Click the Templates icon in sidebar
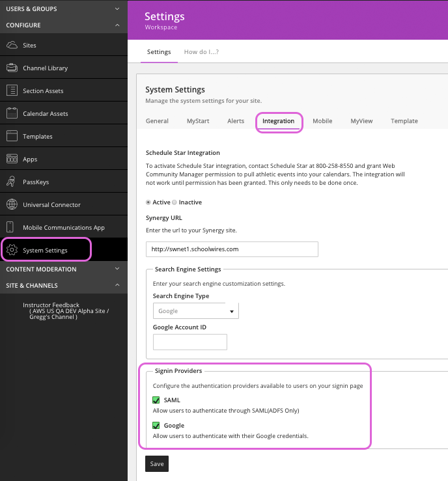Image resolution: width=448 pixels, height=481 pixels. point(11,137)
